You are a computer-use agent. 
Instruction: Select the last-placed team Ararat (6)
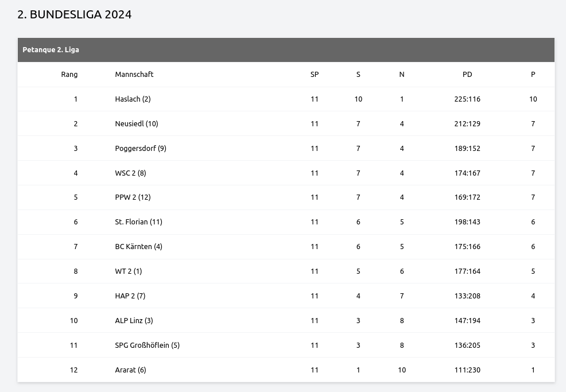130,370
